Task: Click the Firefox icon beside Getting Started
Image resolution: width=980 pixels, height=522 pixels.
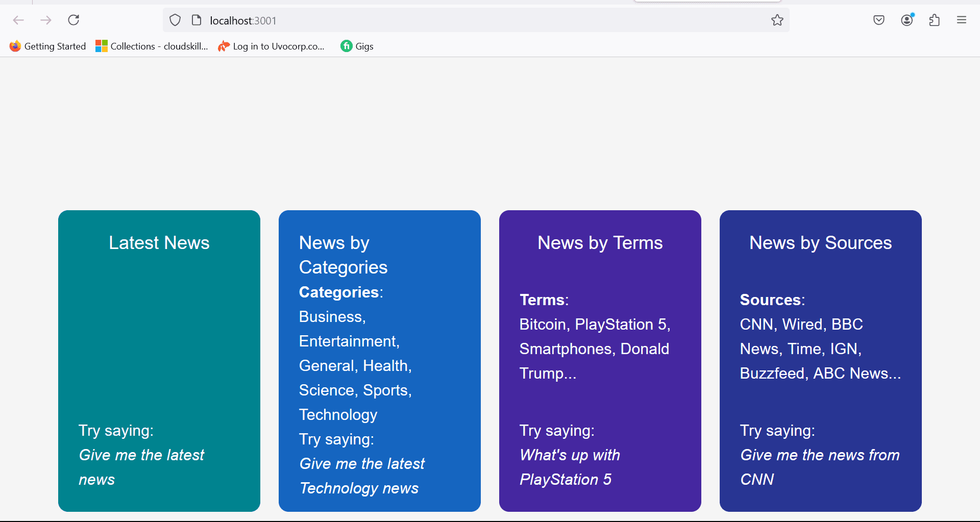Action: coord(15,46)
